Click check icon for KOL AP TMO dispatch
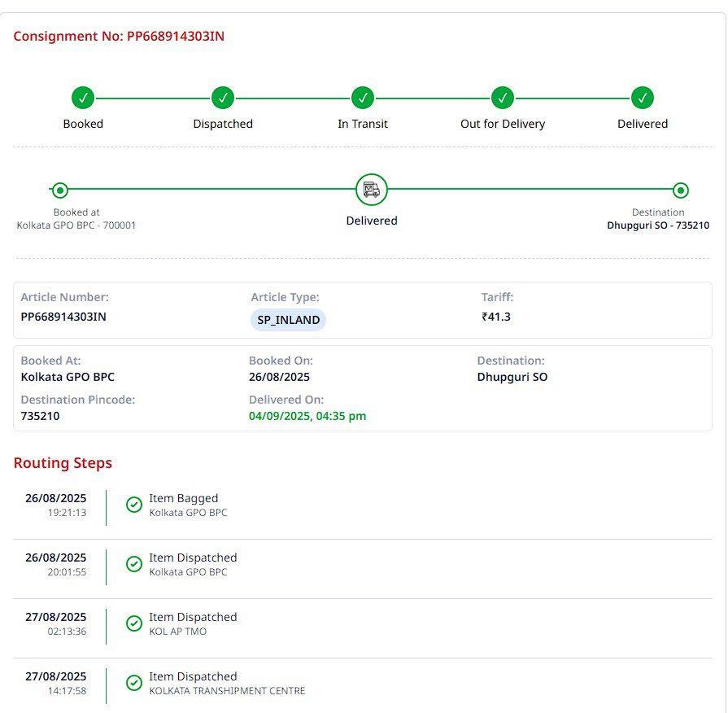The image size is (728, 713). (x=134, y=623)
